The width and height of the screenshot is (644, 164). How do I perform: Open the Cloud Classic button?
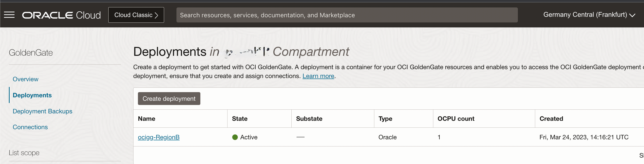pos(136,15)
